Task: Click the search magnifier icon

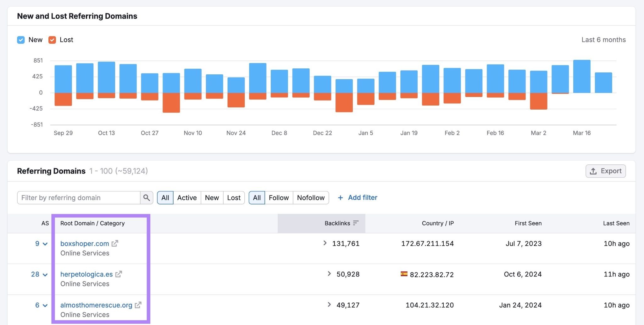Action: (146, 198)
